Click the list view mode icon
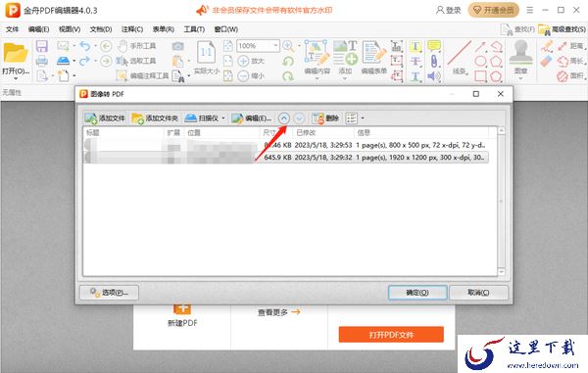The height and width of the screenshot is (373, 588). (x=352, y=118)
